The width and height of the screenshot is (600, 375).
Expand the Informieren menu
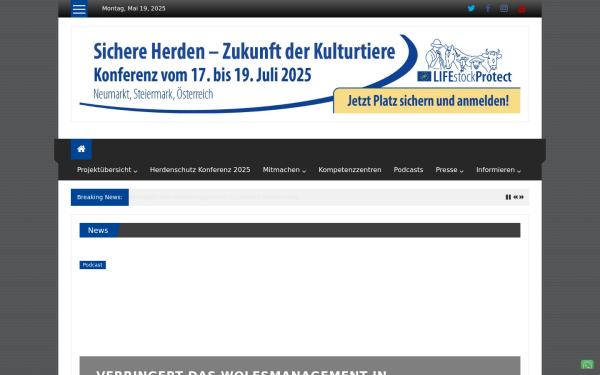(x=499, y=170)
